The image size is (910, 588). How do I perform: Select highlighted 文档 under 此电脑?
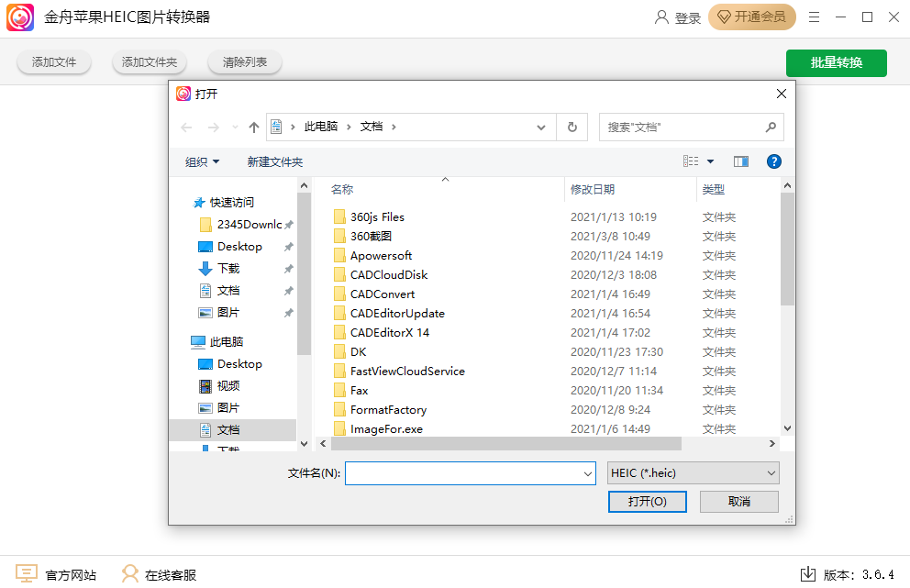[x=233, y=430]
